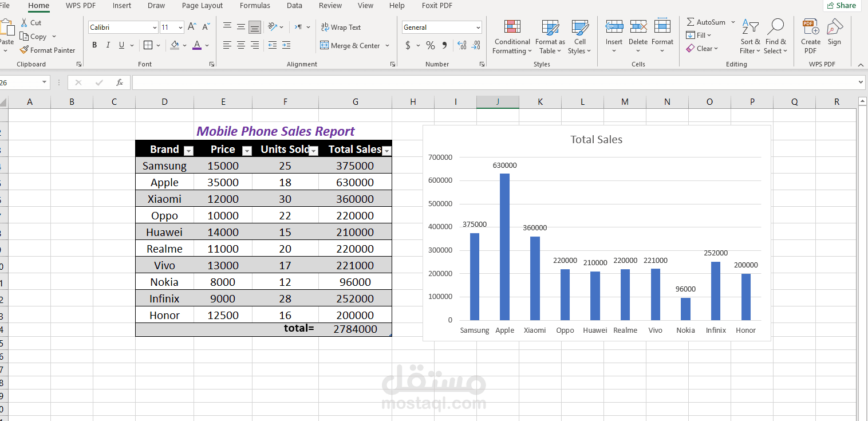Select Middle Align vertical alignment
Viewport: 868px width, 421px height.
(x=241, y=27)
